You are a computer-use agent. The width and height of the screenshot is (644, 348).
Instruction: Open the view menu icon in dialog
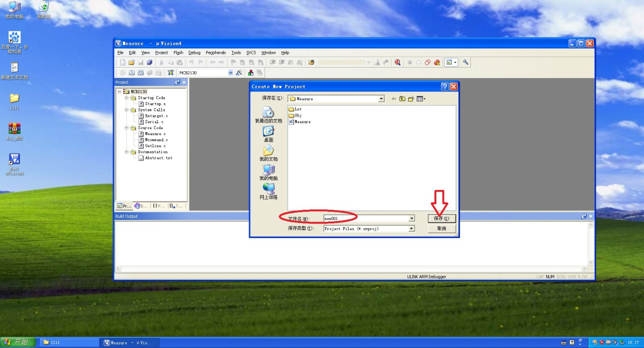click(x=421, y=99)
